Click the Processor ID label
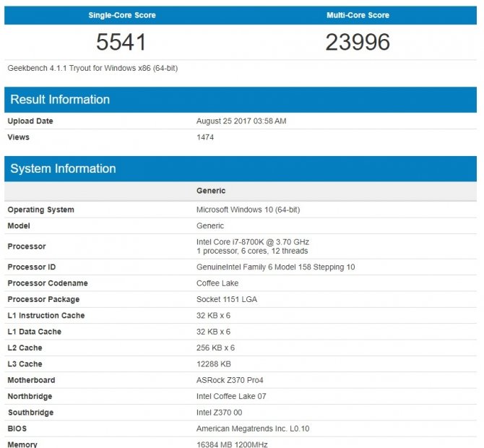 [32, 267]
